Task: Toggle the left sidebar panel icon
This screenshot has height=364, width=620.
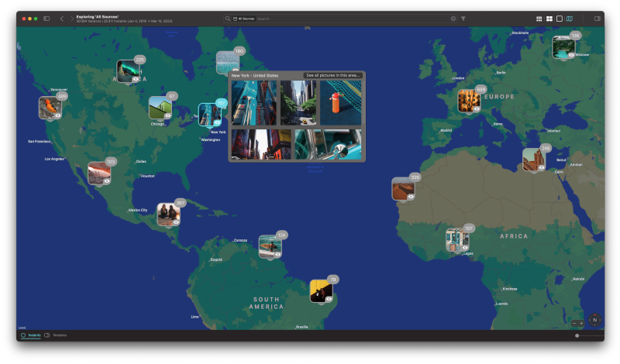Action: click(46, 19)
